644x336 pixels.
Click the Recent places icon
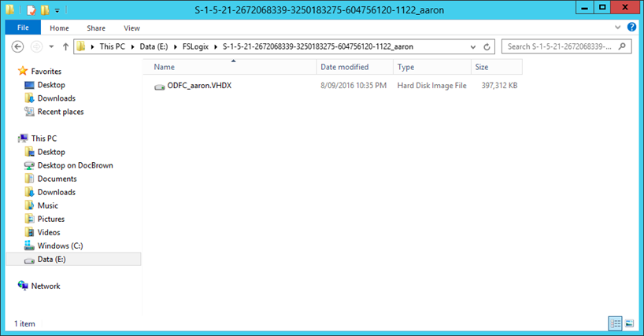(x=29, y=112)
